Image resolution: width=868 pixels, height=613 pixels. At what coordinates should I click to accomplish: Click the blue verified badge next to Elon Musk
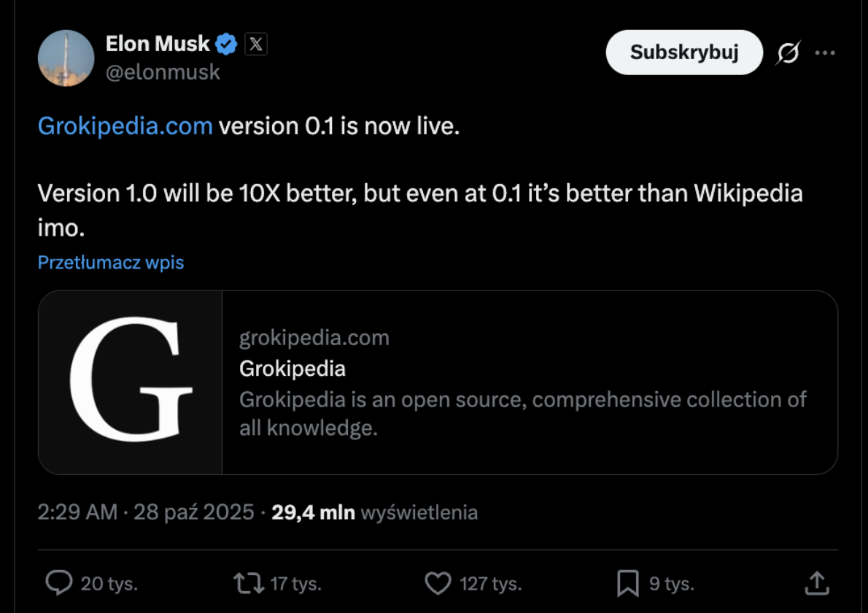click(x=227, y=43)
